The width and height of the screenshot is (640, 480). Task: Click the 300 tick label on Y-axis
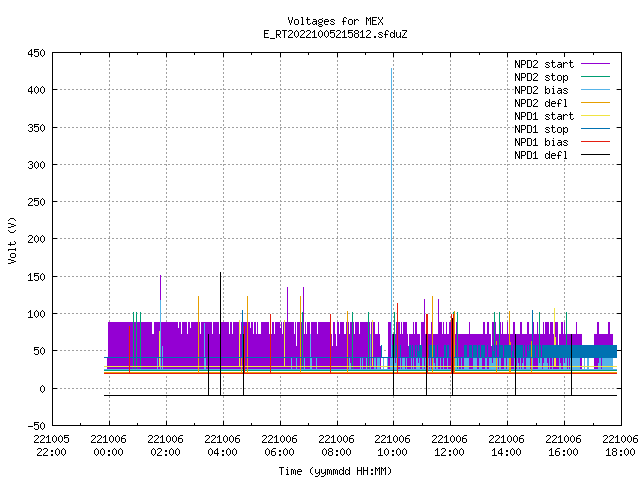click(36, 165)
